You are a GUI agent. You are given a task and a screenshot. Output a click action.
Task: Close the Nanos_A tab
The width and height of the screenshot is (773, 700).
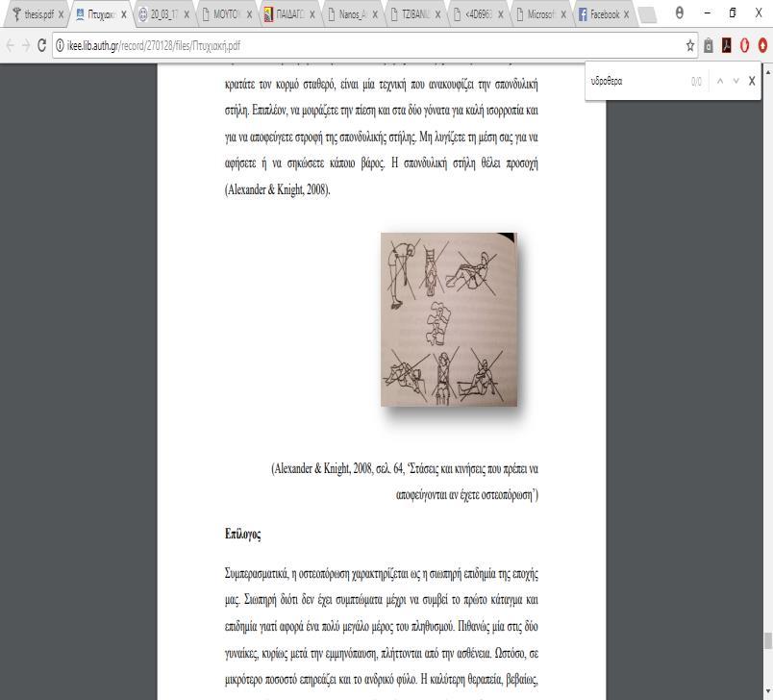click(x=375, y=14)
